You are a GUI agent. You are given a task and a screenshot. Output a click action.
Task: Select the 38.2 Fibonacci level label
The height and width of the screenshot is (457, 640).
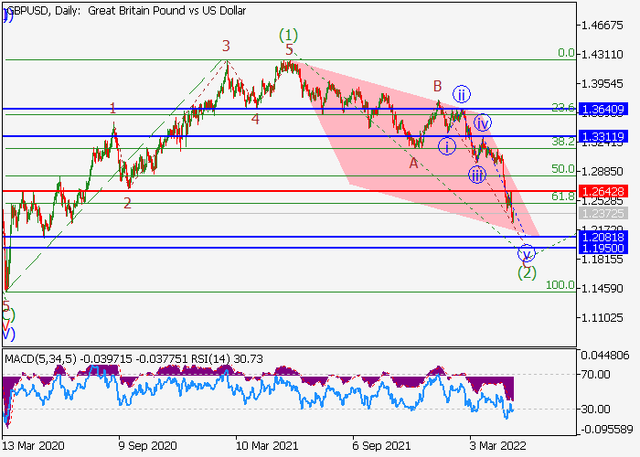pyautogui.click(x=563, y=141)
